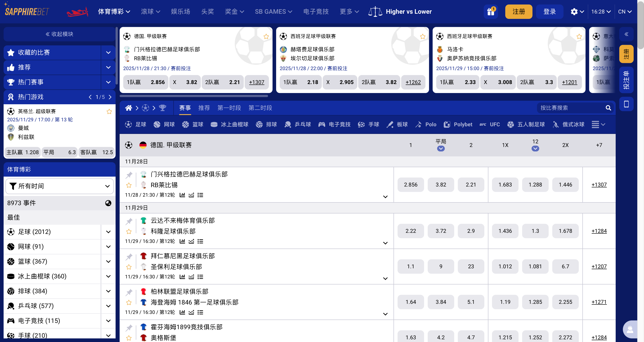Favorite the 马洛卡 card star
This screenshot has height=342, width=644.
tap(579, 36)
